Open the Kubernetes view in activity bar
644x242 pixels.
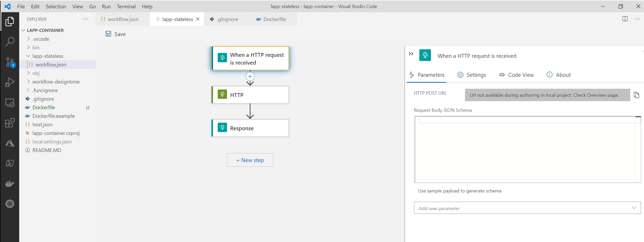click(x=10, y=204)
